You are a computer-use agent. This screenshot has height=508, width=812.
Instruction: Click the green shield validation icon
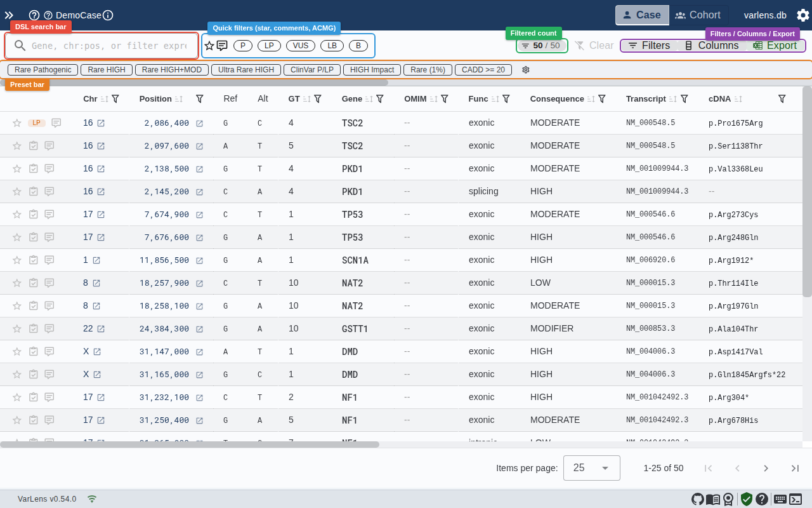tap(746, 499)
